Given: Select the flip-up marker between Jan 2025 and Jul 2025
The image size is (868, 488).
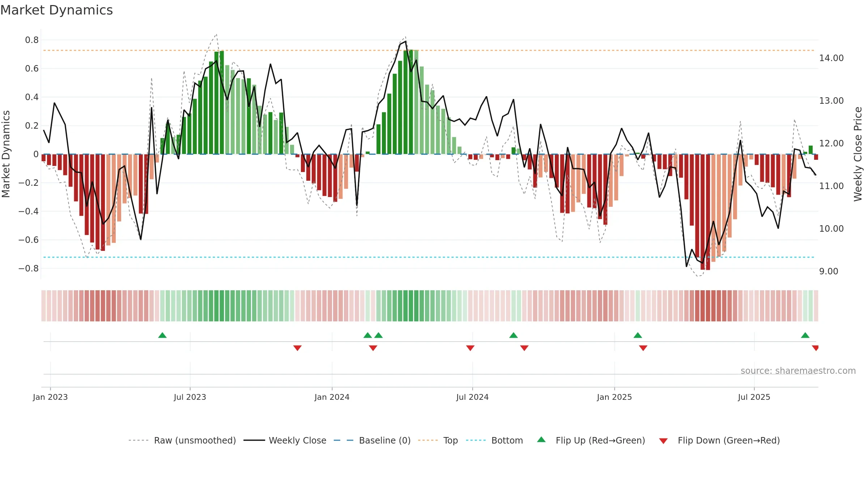Looking at the screenshot, I should (638, 335).
